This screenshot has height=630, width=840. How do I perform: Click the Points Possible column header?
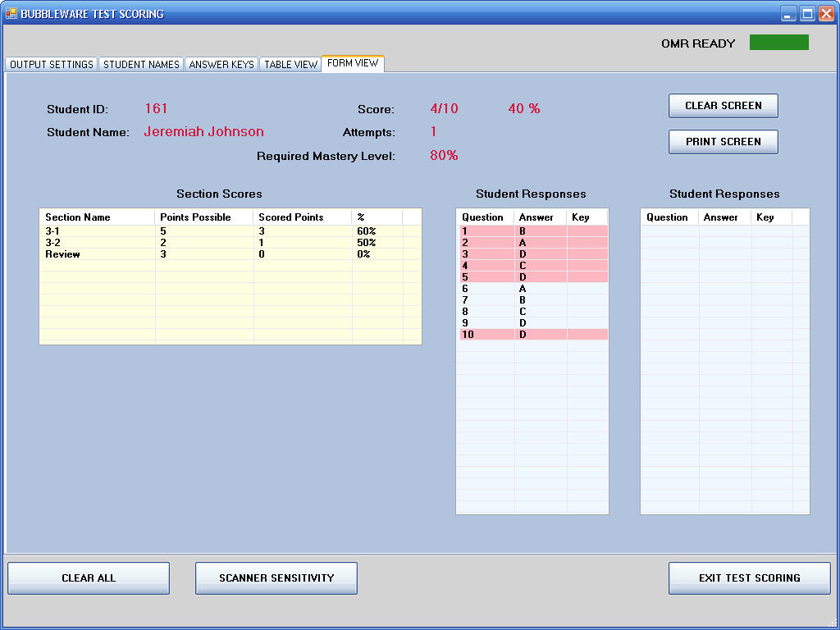(204, 217)
